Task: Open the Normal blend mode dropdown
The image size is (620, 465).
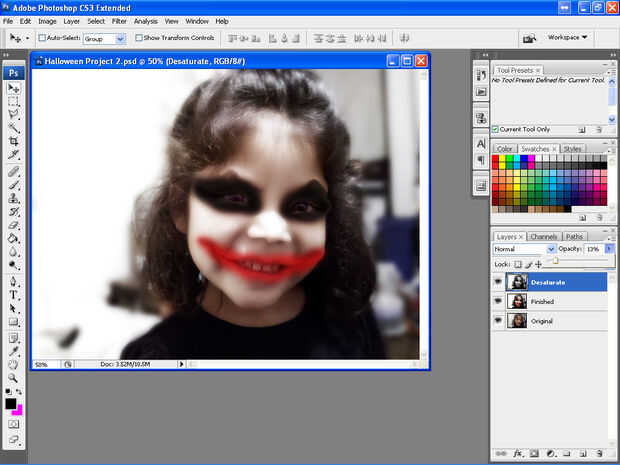Action: (523, 249)
